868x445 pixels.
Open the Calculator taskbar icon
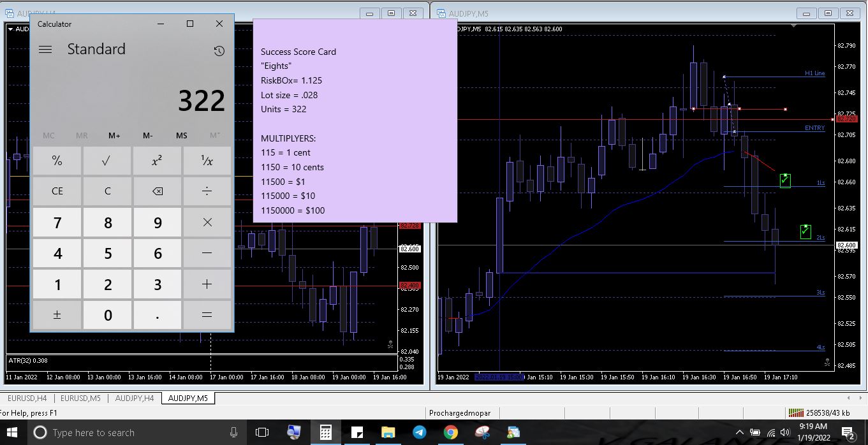point(325,433)
